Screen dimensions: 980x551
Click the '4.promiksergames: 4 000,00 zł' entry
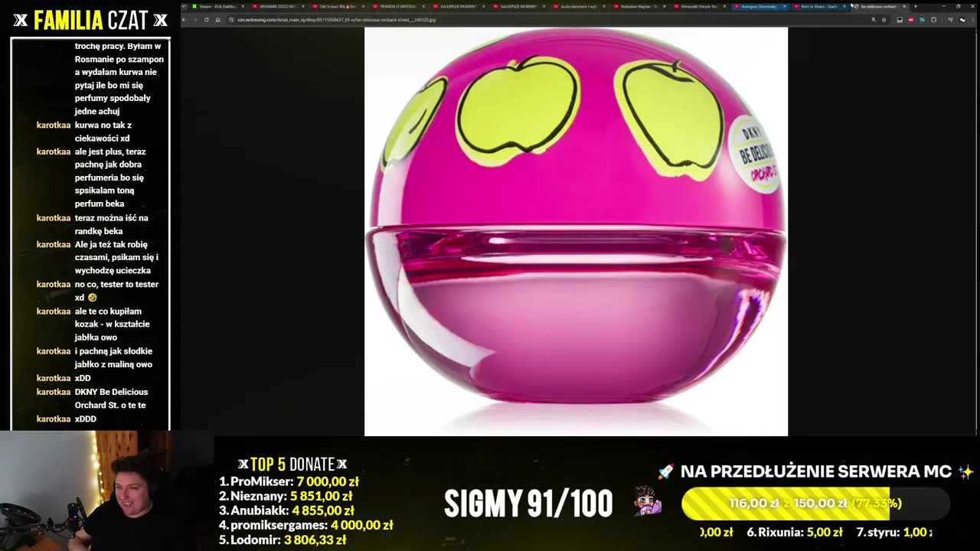(x=305, y=525)
